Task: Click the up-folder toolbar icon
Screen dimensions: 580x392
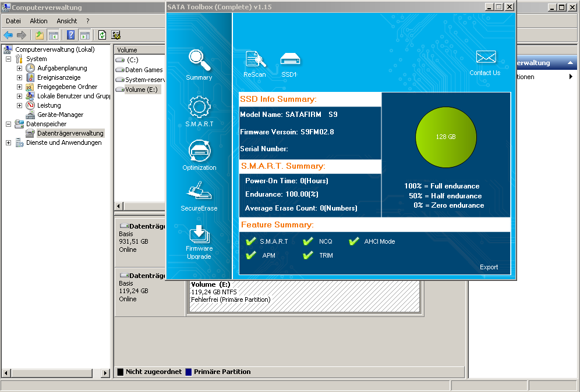Action: [39, 35]
